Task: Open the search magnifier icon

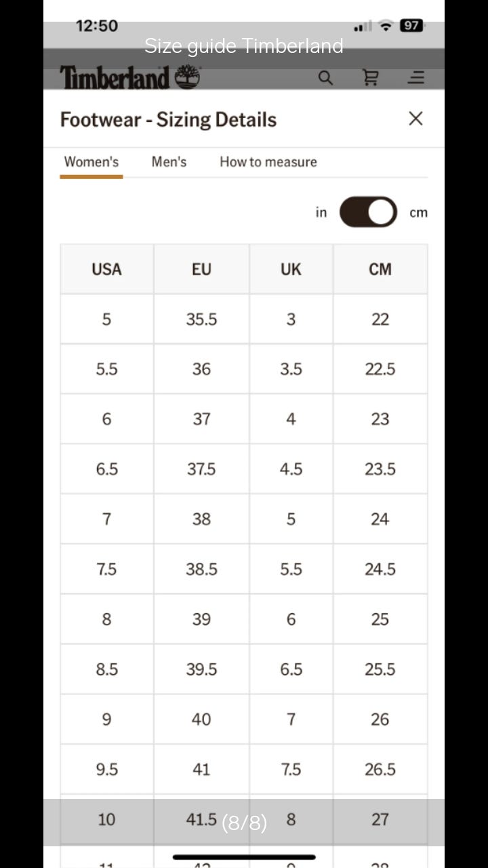Action: [x=326, y=78]
